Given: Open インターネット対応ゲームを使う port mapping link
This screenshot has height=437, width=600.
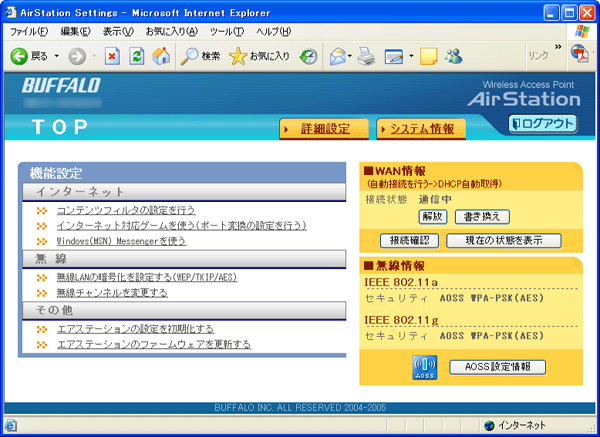Looking at the screenshot, I should [x=182, y=226].
